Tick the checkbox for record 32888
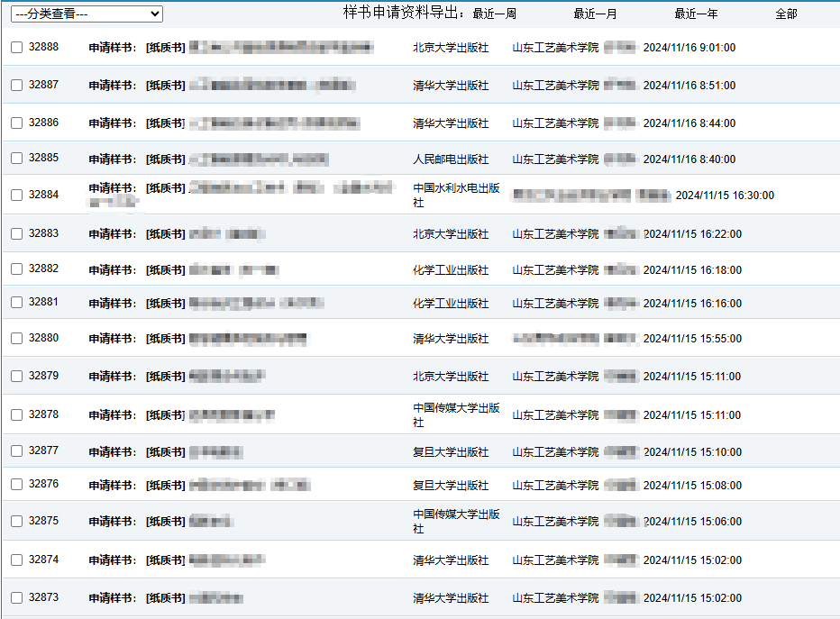This screenshot has width=840, height=619. (x=17, y=48)
